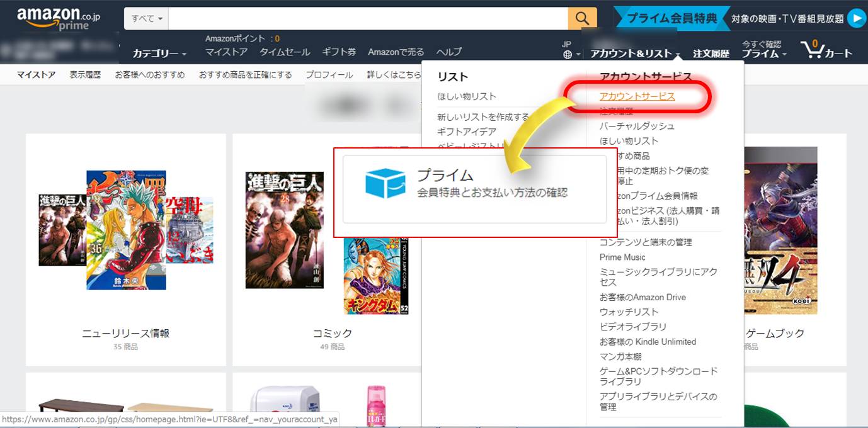Select the ギフト券 menu item
The height and width of the screenshot is (428, 868).
[x=339, y=52]
